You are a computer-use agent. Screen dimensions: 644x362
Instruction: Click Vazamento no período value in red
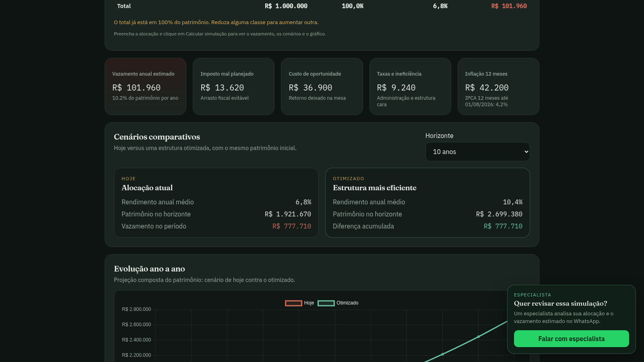292,226
